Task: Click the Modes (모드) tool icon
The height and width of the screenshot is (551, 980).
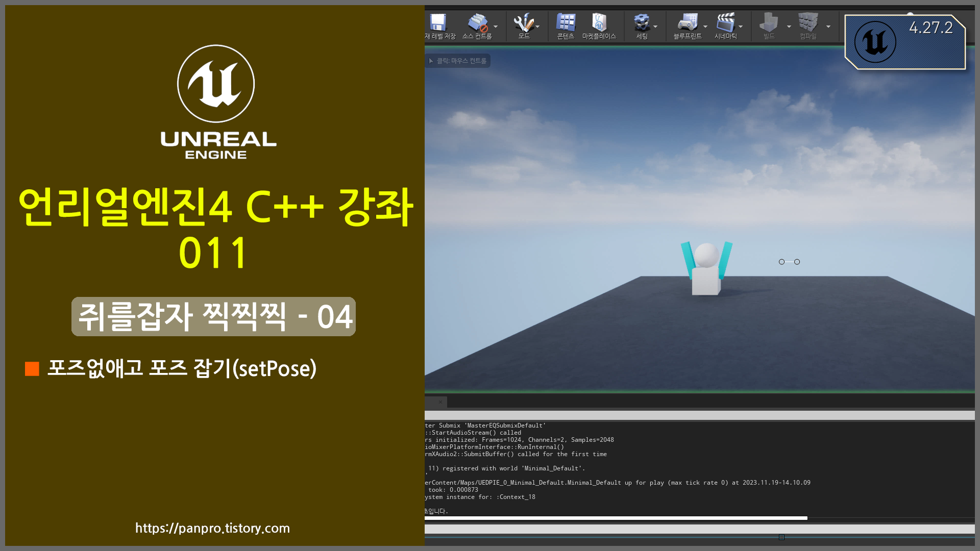Action: (524, 23)
